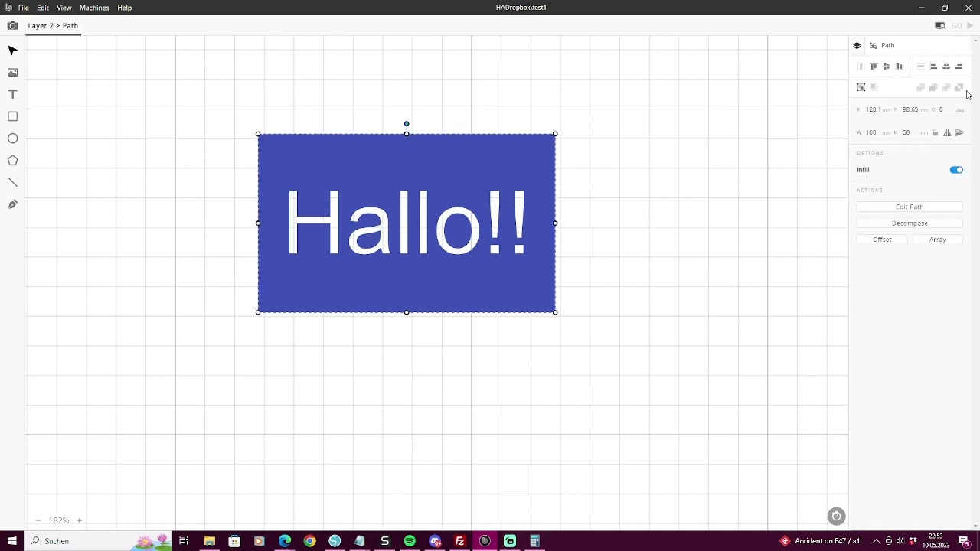Click the align top edges icon
The width and height of the screenshot is (980, 551).
click(x=874, y=67)
